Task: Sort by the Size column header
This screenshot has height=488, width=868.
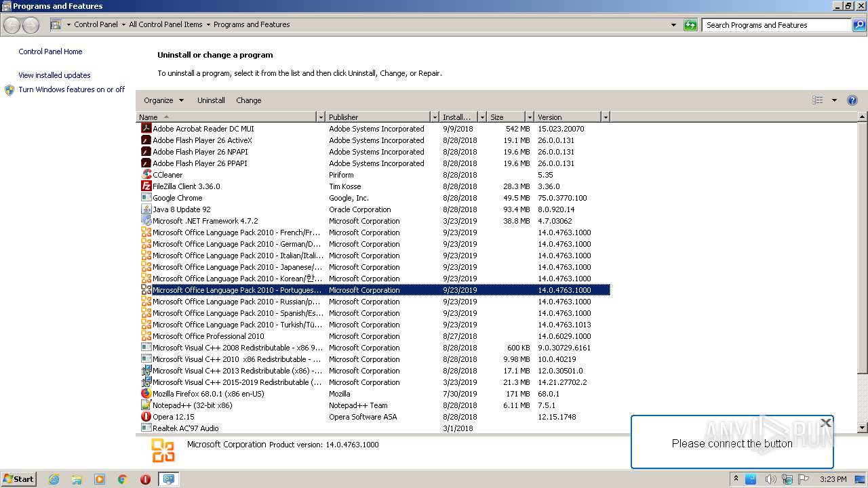Action: (505, 117)
